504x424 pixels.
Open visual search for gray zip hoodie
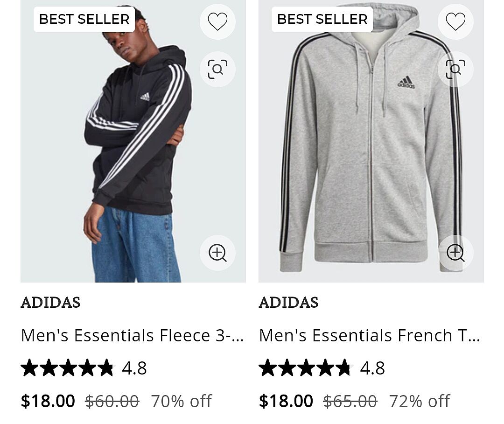click(x=455, y=69)
